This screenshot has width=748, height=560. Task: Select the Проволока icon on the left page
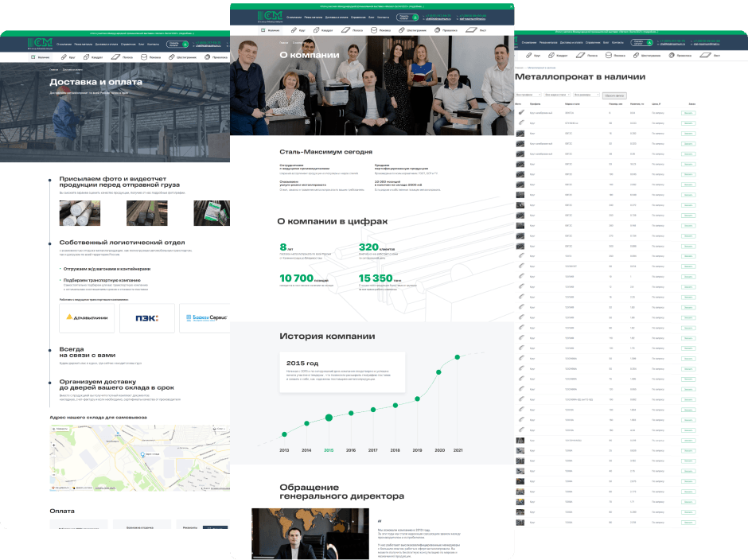click(207, 56)
